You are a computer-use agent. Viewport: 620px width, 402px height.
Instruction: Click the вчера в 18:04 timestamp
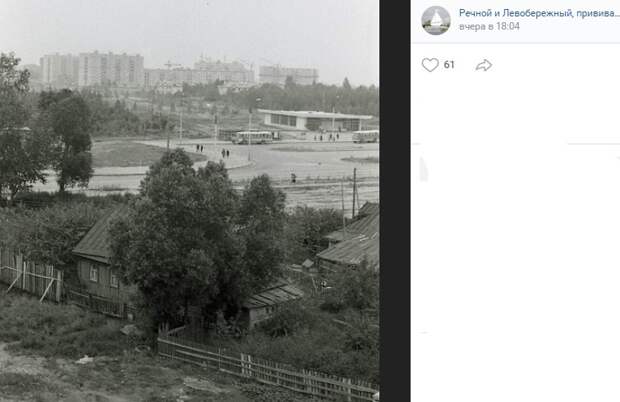pos(489,26)
